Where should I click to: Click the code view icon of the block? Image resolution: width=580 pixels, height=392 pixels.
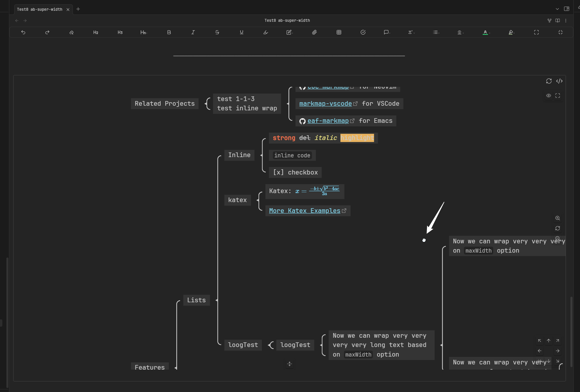(x=559, y=81)
